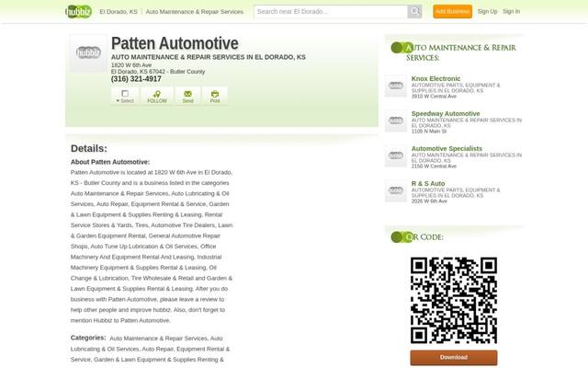588x368 pixels.
Task: Open Knox Electronic logo thumbnail
Action: click(x=396, y=86)
